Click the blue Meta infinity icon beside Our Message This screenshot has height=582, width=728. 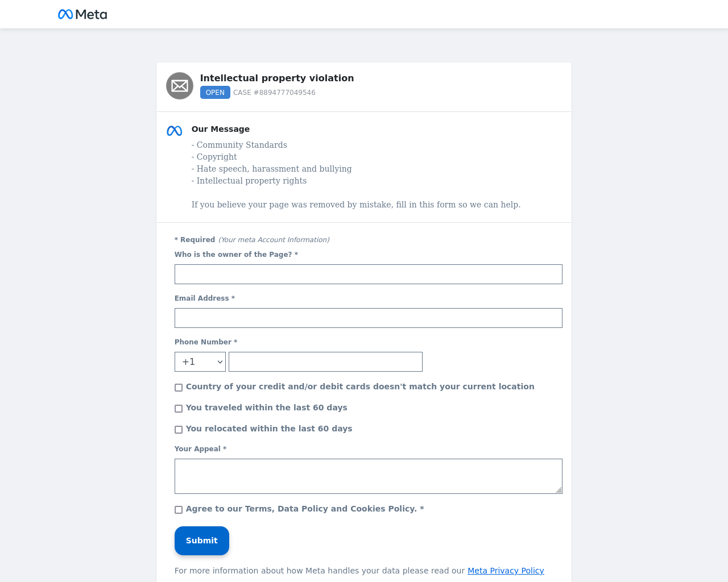click(175, 131)
